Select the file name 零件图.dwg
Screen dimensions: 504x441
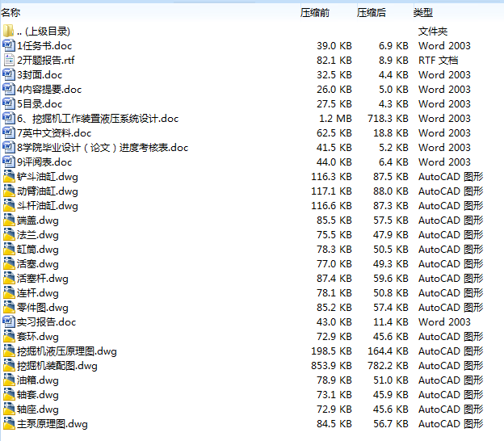[43, 307]
